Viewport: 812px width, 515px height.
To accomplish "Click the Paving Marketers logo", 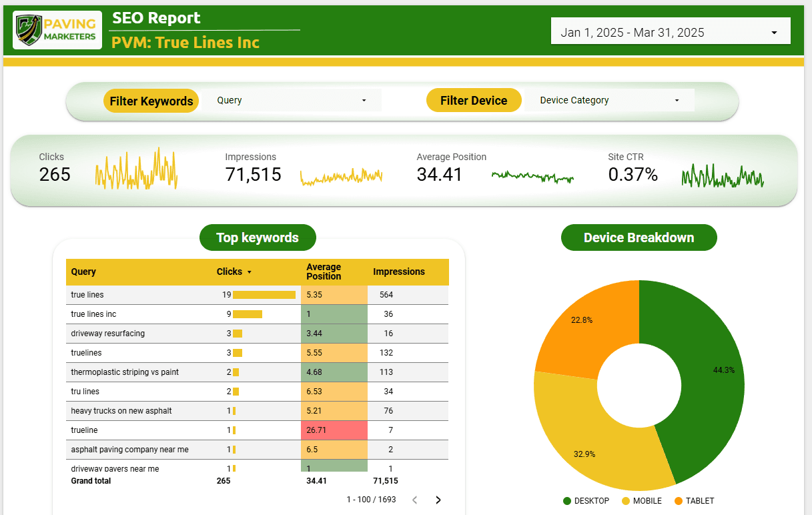I will (57, 30).
